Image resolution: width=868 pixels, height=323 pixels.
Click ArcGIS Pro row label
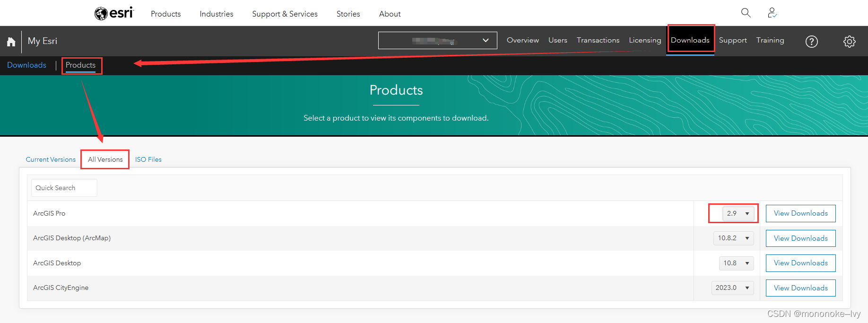(x=49, y=213)
